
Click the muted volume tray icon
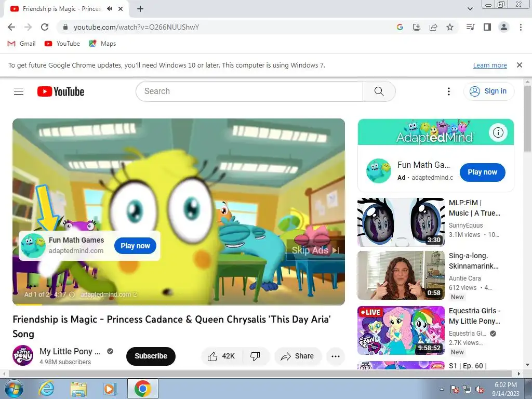[480, 390]
